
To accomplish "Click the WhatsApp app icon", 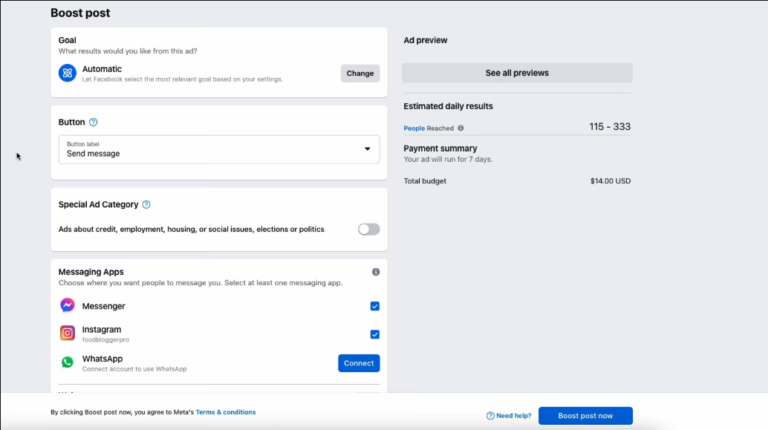I will coord(68,362).
